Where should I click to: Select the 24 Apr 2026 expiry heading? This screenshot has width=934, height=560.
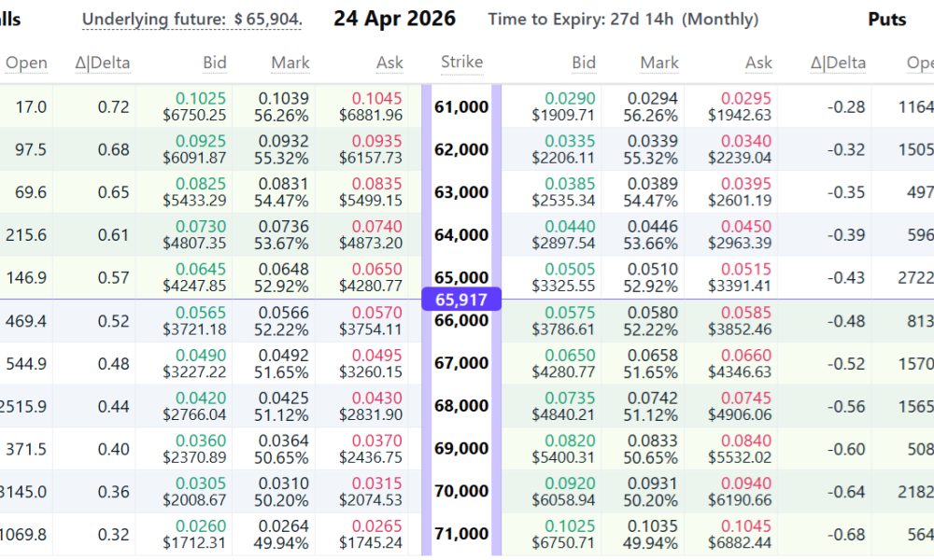[x=394, y=19]
